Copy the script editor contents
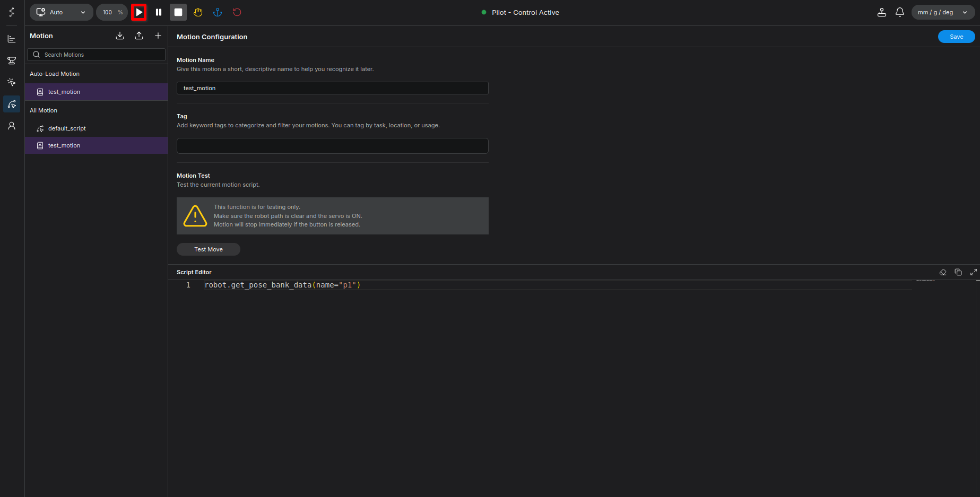 (958, 272)
